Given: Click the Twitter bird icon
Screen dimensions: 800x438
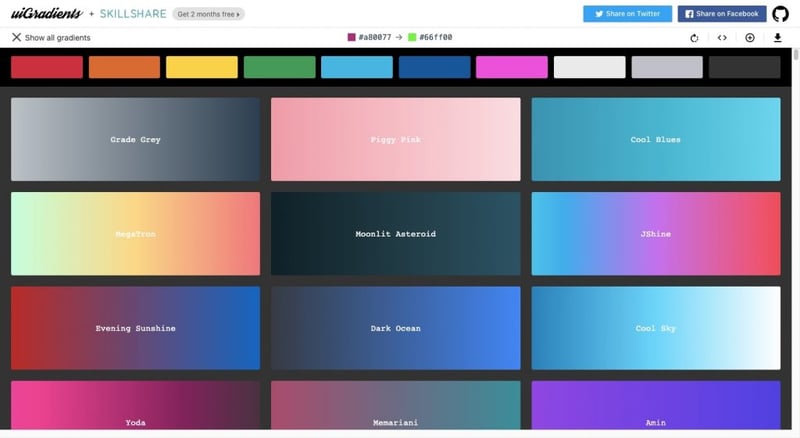Looking at the screenshot, I should pos(599,14).
